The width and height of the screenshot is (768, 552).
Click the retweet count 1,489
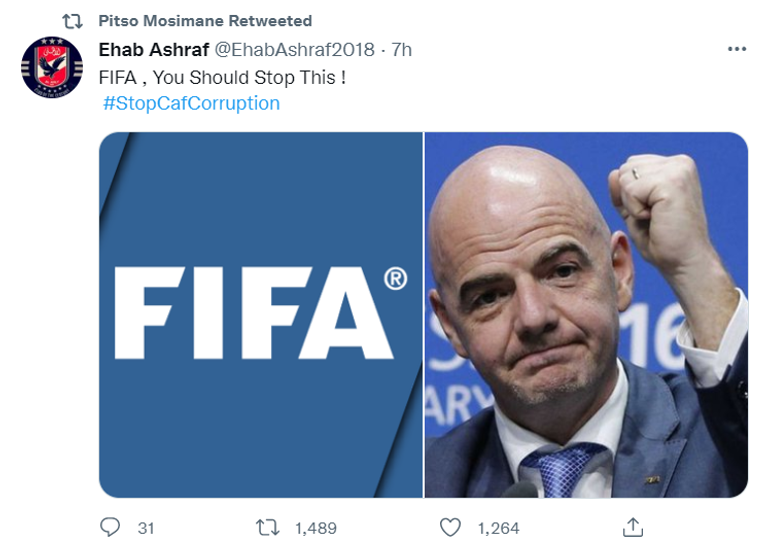[316, 527]
